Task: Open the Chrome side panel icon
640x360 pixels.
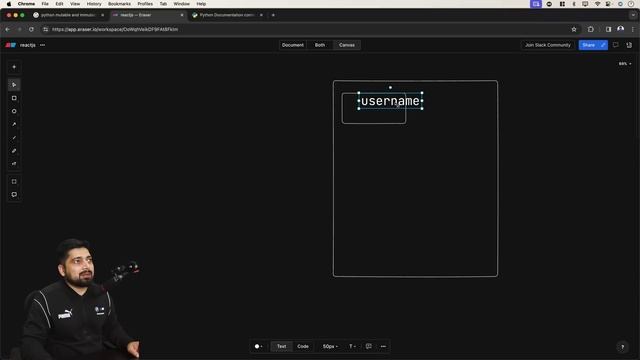Action: (x=608, y=29)
